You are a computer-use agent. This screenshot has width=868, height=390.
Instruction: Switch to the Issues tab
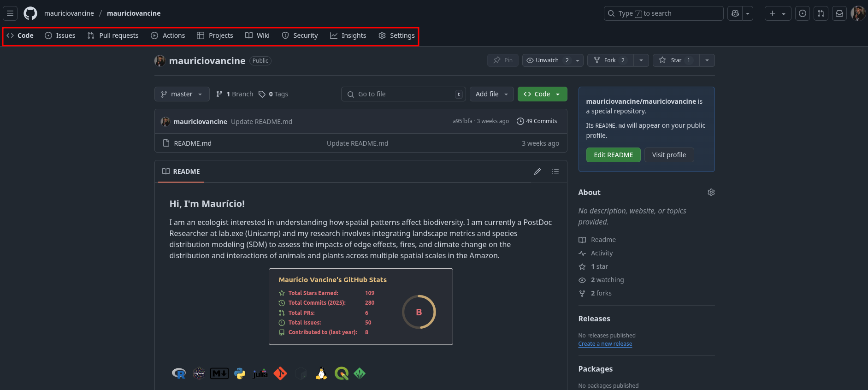click(x=60, y=35)
